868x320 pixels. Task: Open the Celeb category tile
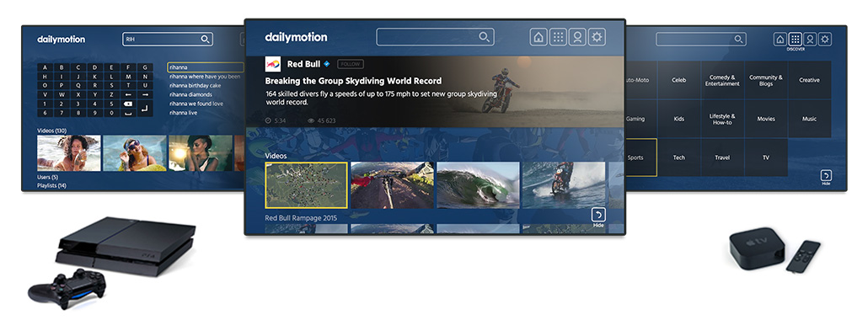pos(678,80)
